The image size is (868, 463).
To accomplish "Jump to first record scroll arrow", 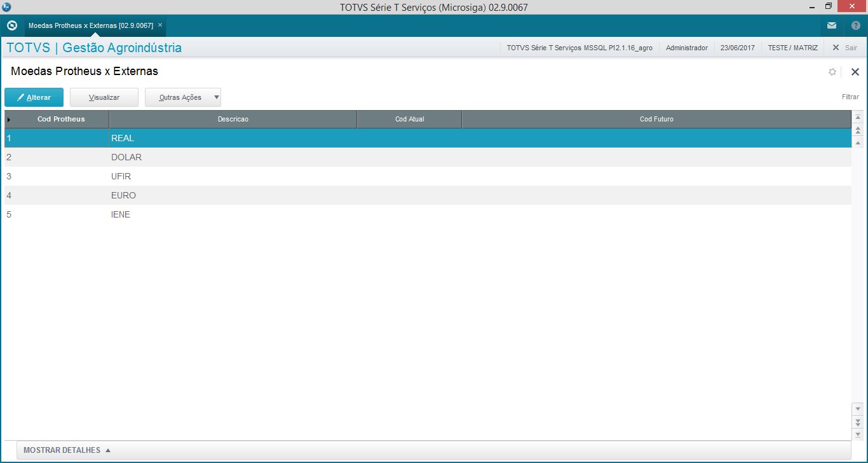I will click(x=858, y=117).
